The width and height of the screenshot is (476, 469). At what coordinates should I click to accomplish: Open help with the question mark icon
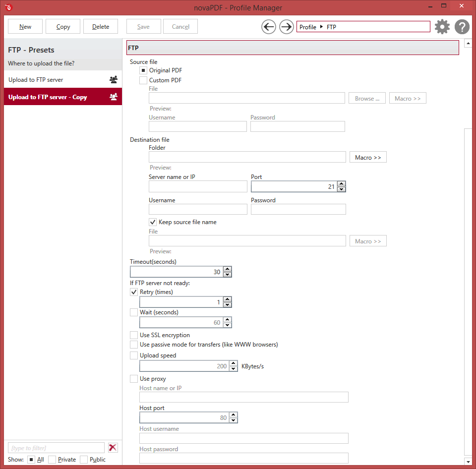(x=462, y=27)
